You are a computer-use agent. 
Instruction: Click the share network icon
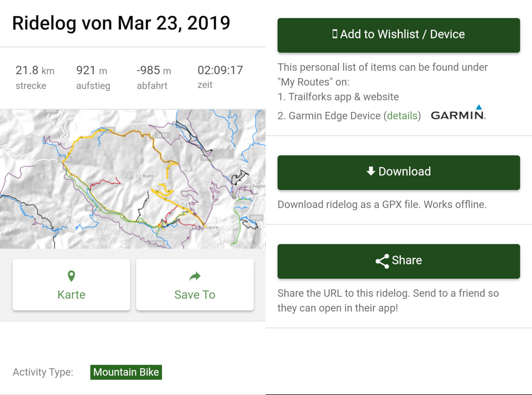382,261
